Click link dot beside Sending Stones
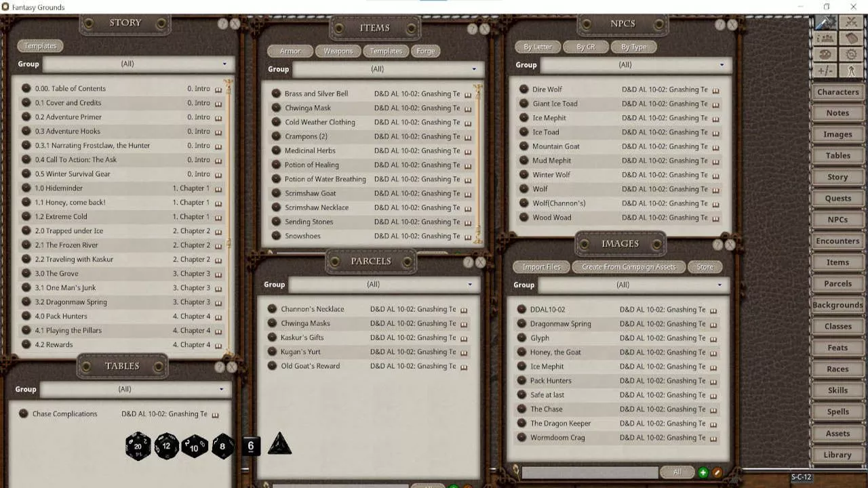Viewport: 868px width, 488px height. [x=276, y=222]
